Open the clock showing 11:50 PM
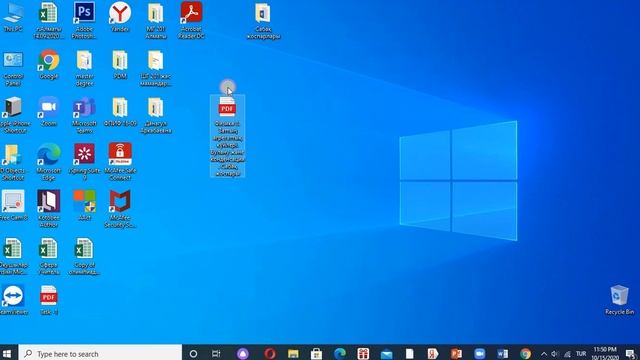Viewport: 640px width, 360px height. point(604,353)
